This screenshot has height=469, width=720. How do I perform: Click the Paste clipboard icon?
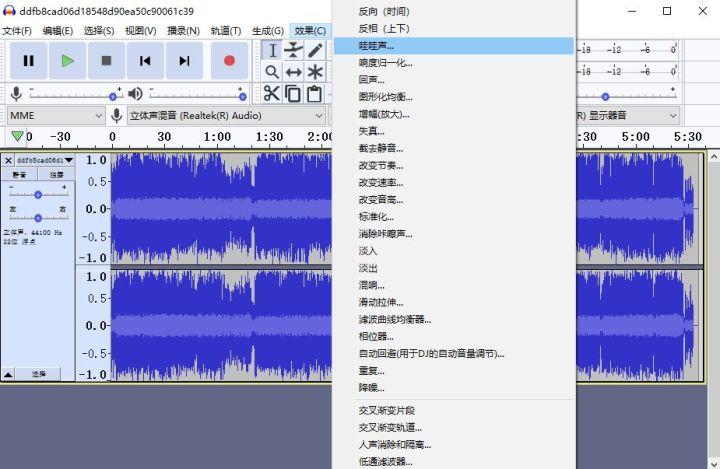click(316, 94)
